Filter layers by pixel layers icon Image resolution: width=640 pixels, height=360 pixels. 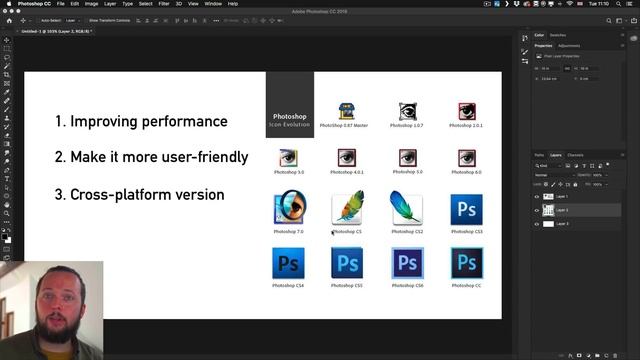[568, 166]
